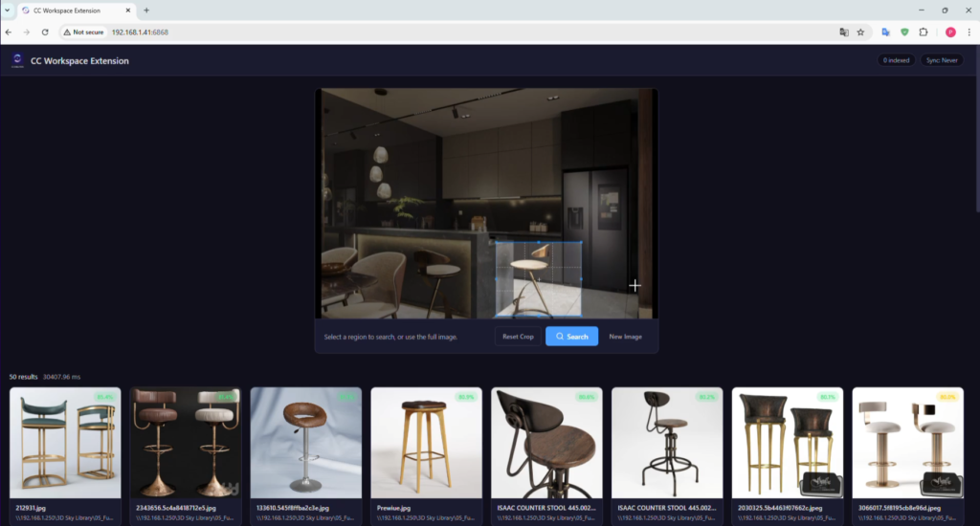The width and height of the screenshot is (980, 526).
Task: Bookmark this page with the star icon
Action: tap(860, 32)
